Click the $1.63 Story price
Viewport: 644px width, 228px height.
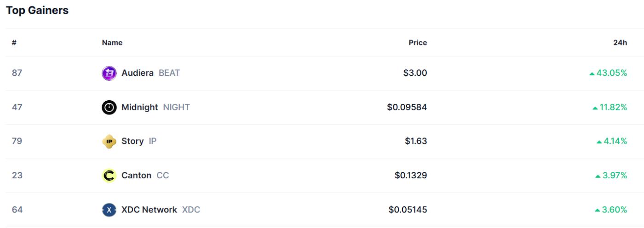[x=416, y=141]
